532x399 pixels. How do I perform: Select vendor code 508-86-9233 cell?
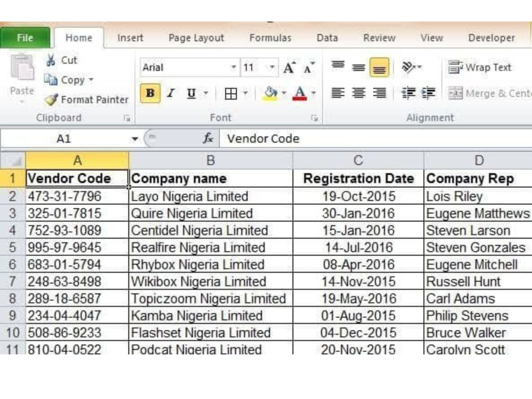[77, 332]
